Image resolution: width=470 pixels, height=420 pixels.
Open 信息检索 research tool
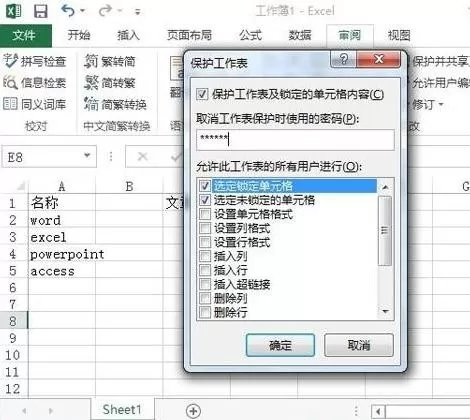(x=35, y=83)
